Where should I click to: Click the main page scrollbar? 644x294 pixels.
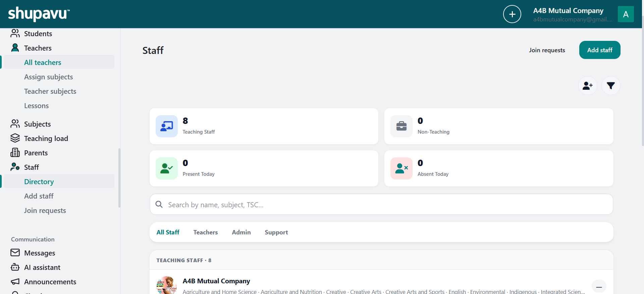coord(642,80)
